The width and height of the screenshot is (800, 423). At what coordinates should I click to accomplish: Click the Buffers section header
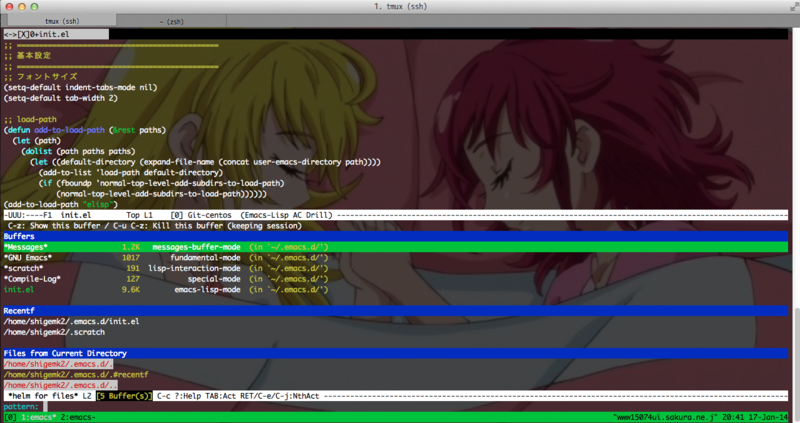[395, 236]
